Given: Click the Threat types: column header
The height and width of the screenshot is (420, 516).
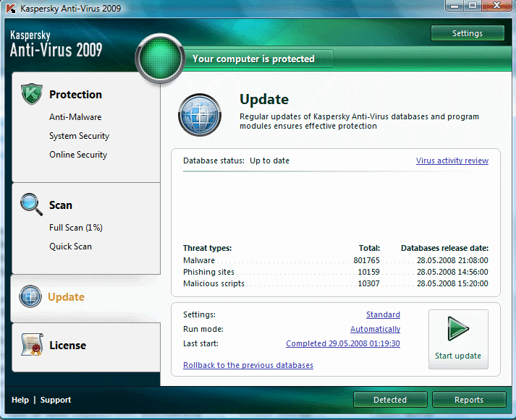Looking at the screenshot, I should coord(207,248).
